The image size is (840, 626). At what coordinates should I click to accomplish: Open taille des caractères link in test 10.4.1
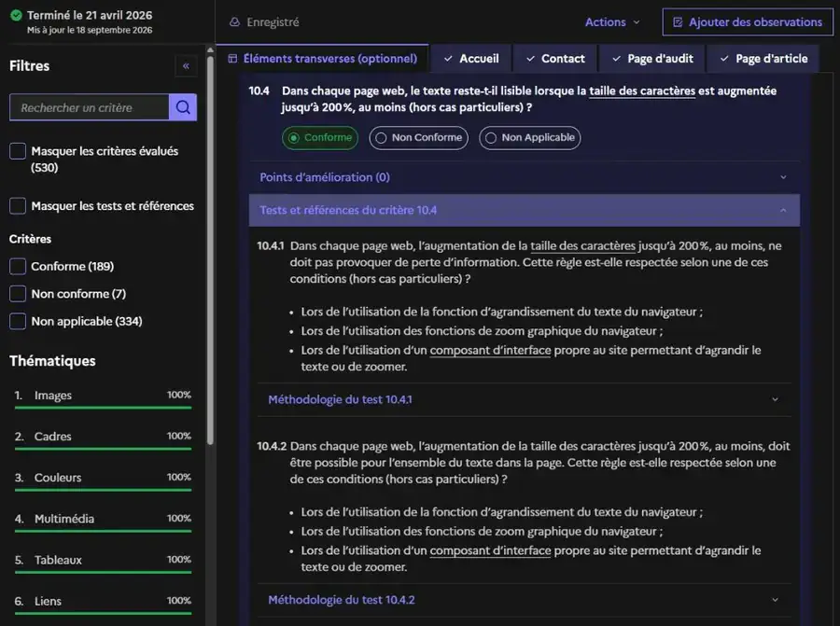pyautogui.click(x=582, y=245)
